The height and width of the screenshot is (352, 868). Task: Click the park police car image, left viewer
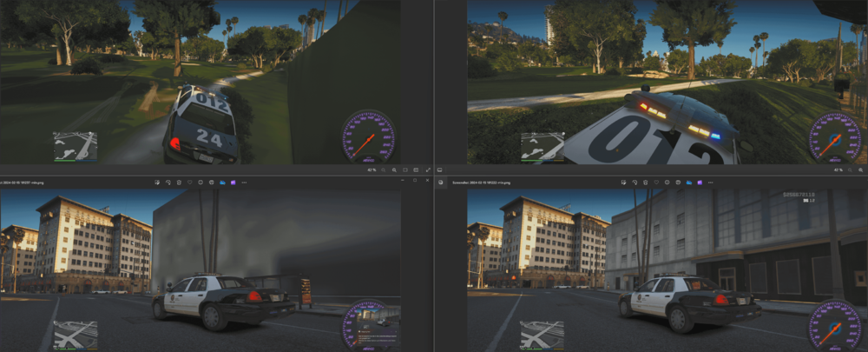click(x=200, y=82)
